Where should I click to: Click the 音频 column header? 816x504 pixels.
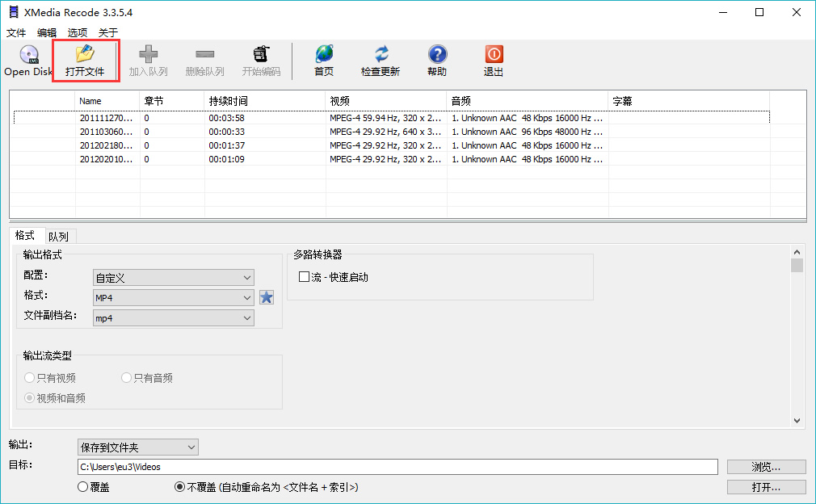coord(528,101)
